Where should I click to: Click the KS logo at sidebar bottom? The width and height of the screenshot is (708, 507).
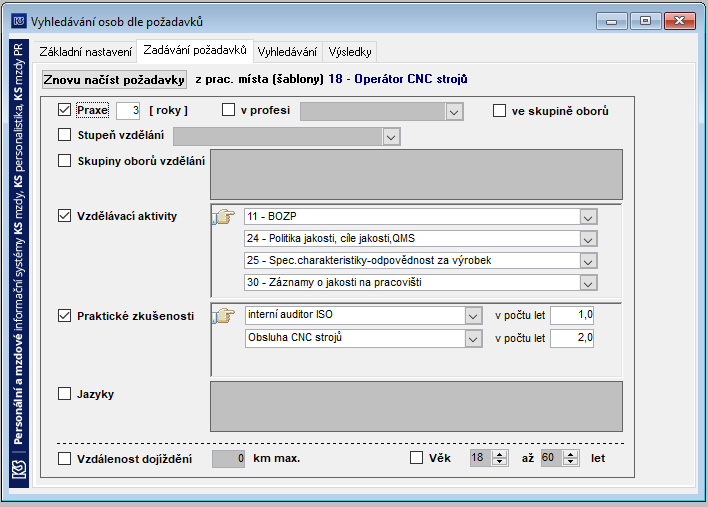coord(19,470)
